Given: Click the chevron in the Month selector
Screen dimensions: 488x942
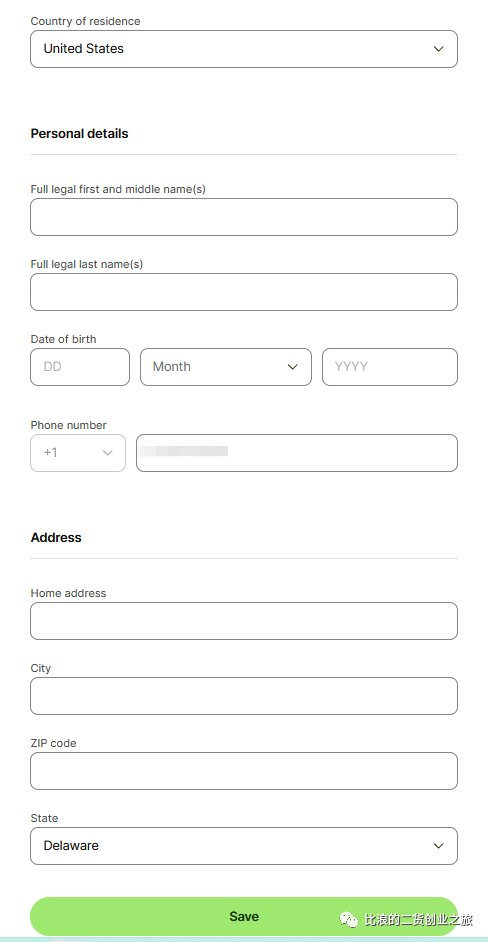Looking at the screenshot, I should click(x=293, y=367).
